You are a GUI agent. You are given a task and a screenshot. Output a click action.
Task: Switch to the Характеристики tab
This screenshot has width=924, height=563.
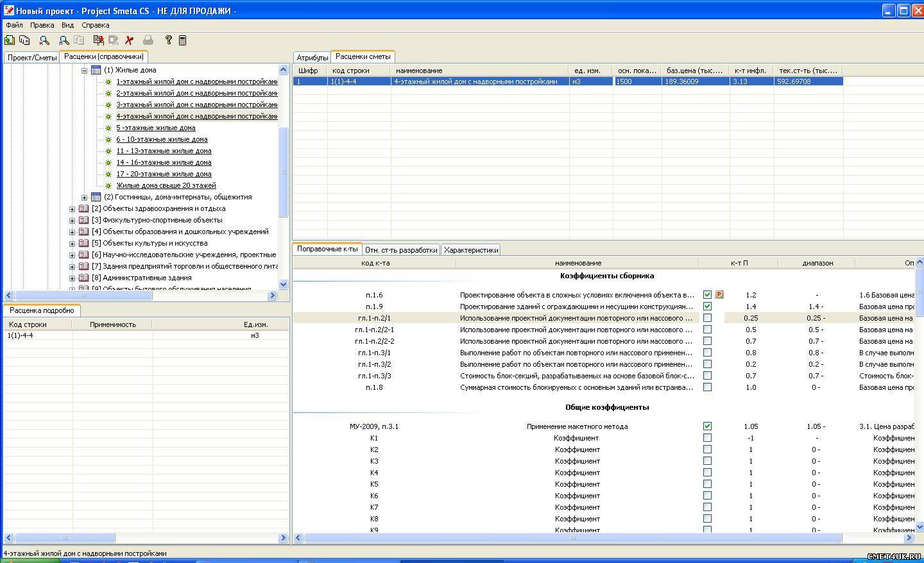[470, 250]
